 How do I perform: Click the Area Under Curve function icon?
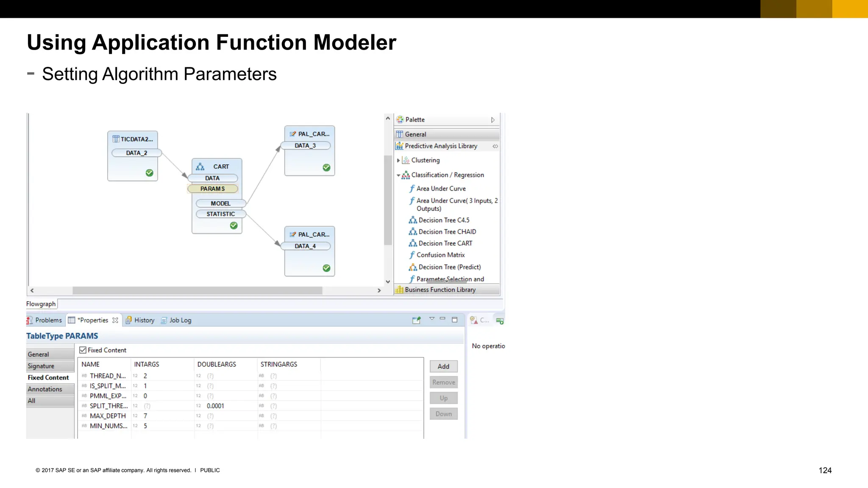(412, 189)
